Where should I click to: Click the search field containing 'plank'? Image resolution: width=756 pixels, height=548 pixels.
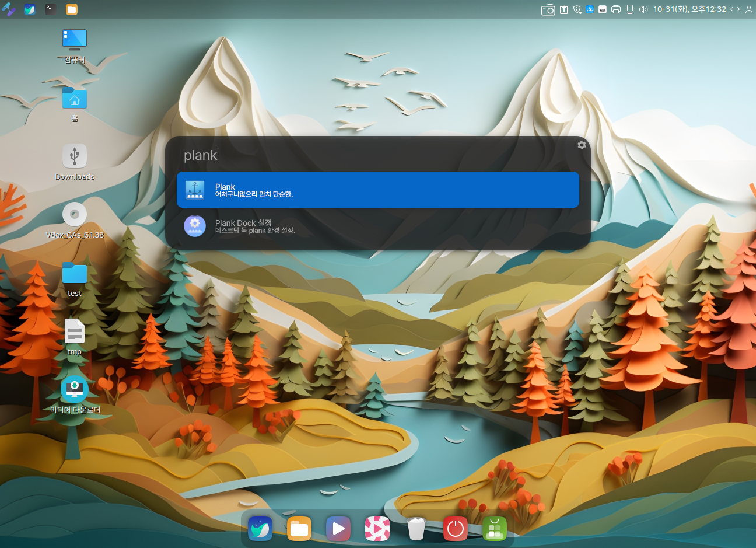pyautogui.click(x=373, y=155)
